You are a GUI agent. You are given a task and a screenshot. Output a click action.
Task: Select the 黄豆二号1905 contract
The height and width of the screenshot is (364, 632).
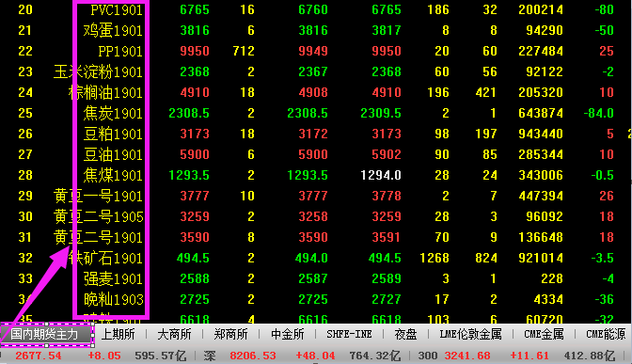[x=99, y=217]
